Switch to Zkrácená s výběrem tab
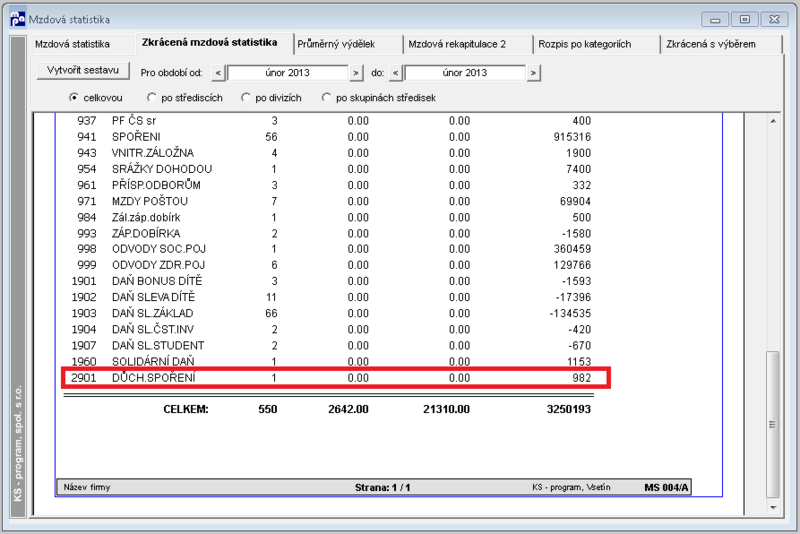The image size is (800, 534). coord(711,44)
